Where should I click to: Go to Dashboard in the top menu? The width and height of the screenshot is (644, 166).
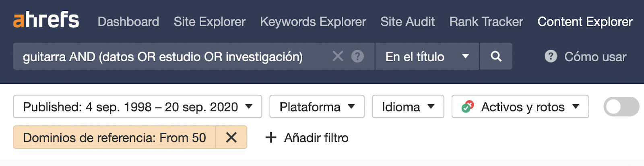(x=128, y=22)
